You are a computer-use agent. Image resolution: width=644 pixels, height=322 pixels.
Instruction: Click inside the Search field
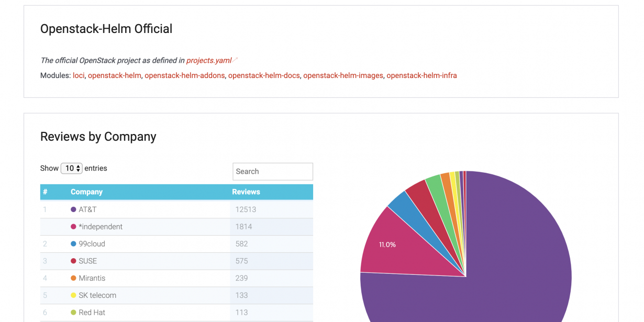coord(272,171)
